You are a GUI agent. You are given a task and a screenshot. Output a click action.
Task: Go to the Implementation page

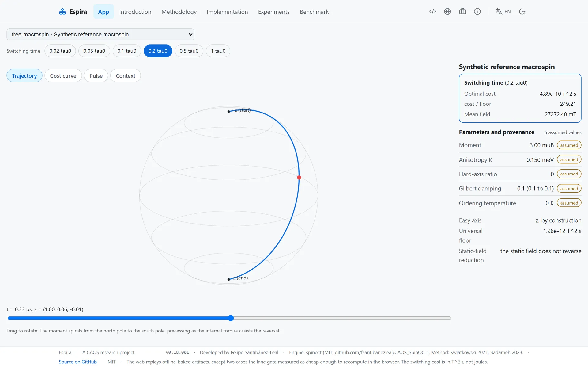click(x=227, y=12)
